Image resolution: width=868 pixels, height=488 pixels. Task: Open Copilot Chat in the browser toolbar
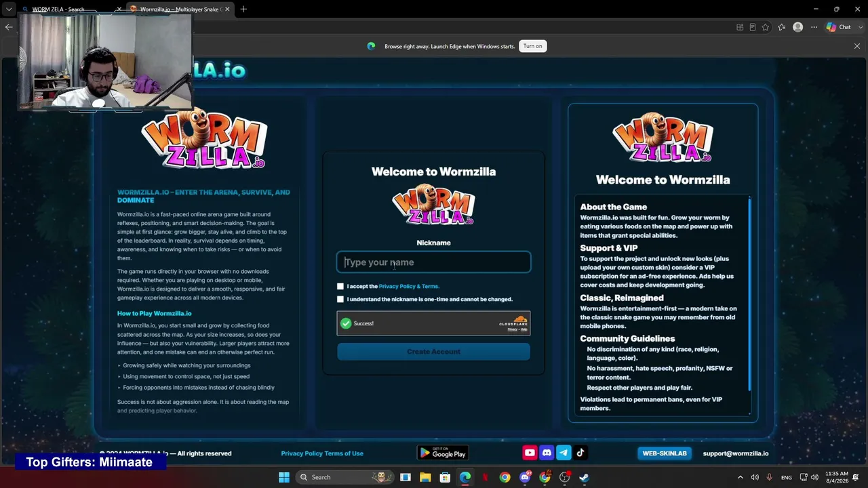coord(839,27)
